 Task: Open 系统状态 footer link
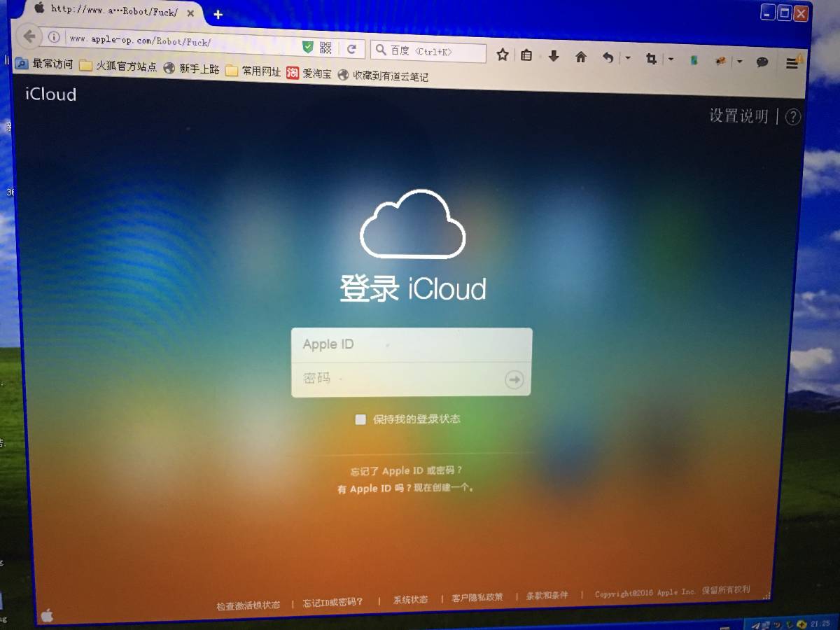pos(410,600)
